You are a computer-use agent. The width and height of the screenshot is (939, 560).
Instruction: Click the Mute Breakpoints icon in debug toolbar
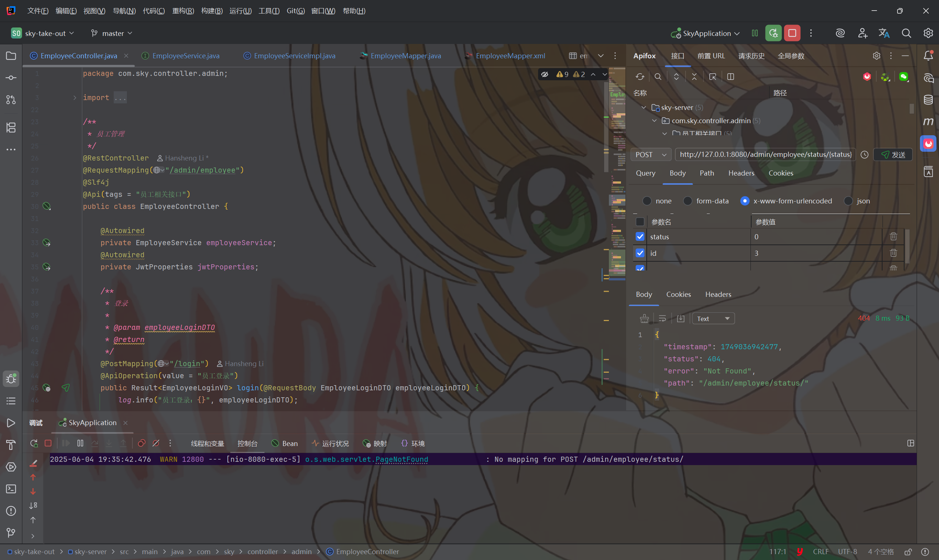click(x=156, y=443)
